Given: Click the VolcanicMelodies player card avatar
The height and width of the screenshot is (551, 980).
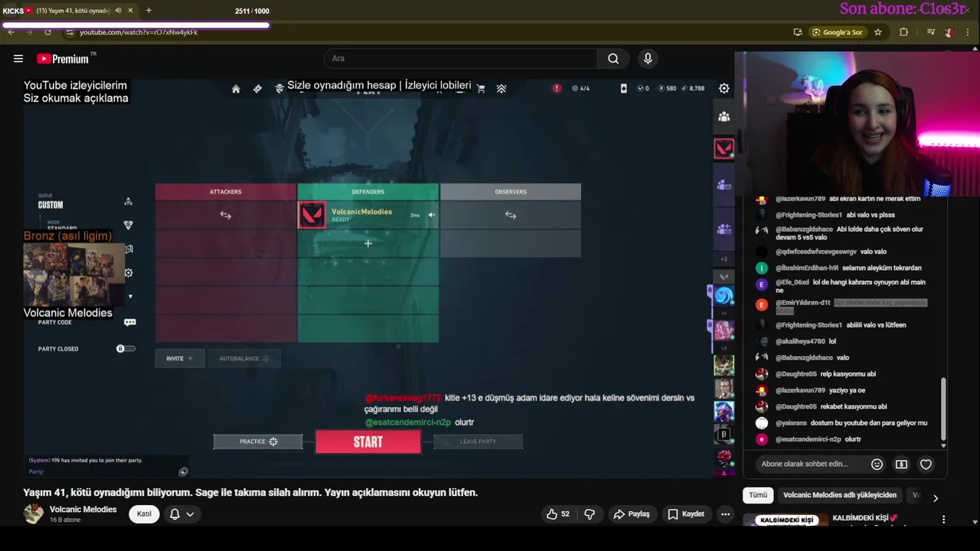Looking at the screenshot, I should (x=312, y=215).
